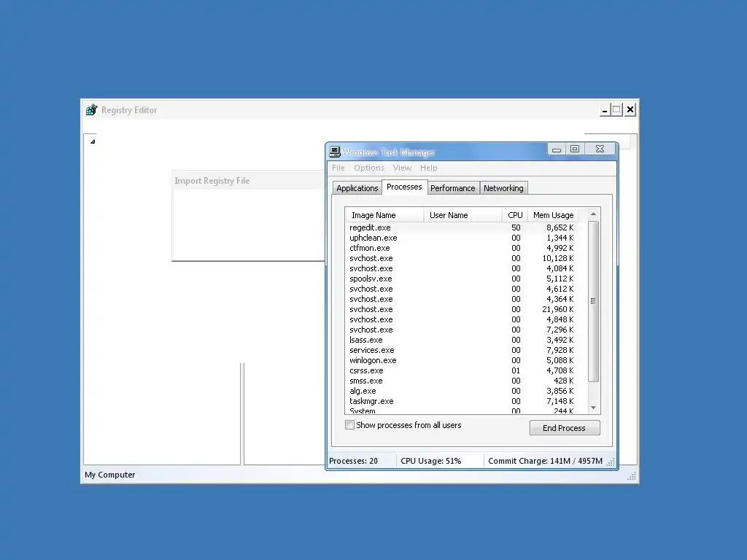Click process list scrollbar down arrow

pos(594,408)
